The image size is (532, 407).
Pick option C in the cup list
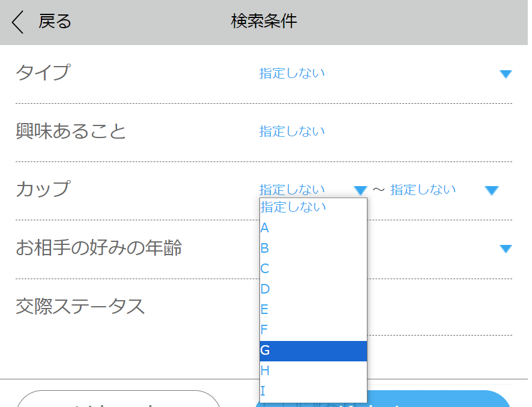[x=265, y=269]
